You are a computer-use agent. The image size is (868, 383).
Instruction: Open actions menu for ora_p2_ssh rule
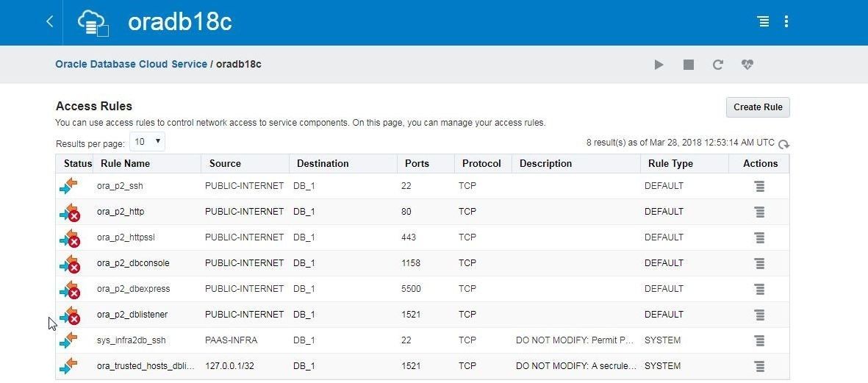coord(759,187)
